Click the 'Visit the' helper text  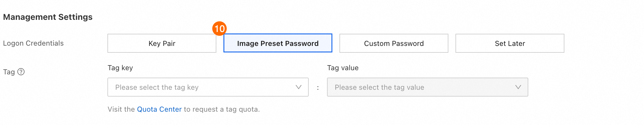[x=121, y=109]
